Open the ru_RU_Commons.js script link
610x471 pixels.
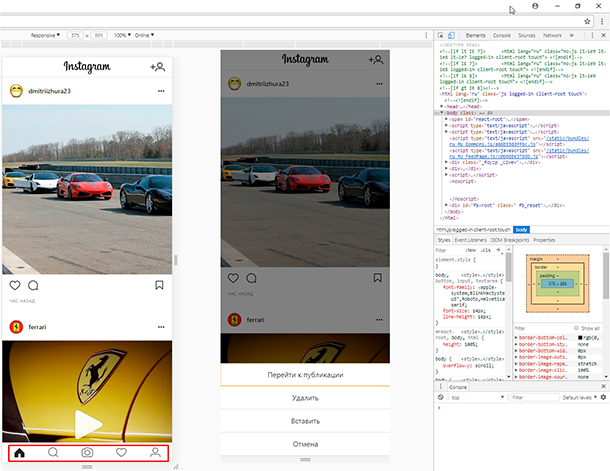(x=519, y=141)
